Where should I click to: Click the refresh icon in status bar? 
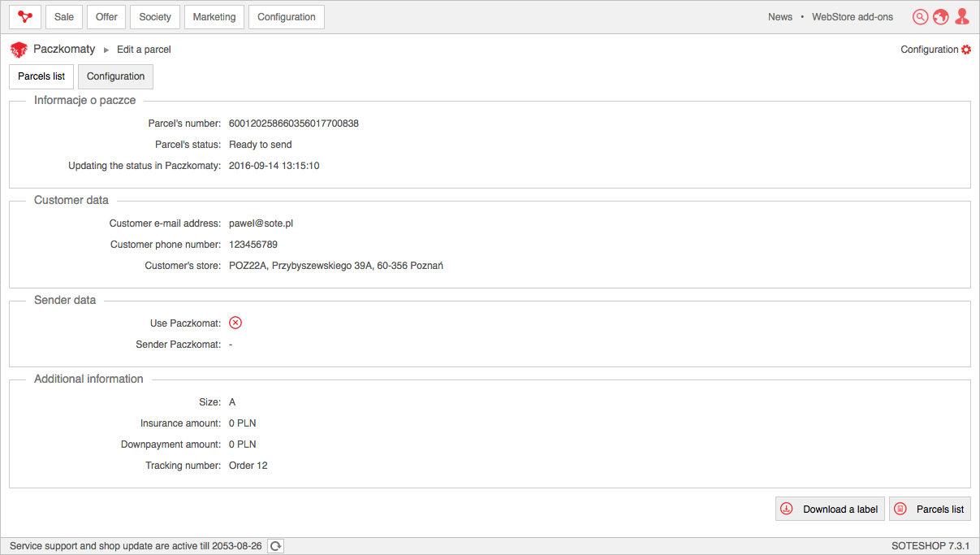click(275, 546)
